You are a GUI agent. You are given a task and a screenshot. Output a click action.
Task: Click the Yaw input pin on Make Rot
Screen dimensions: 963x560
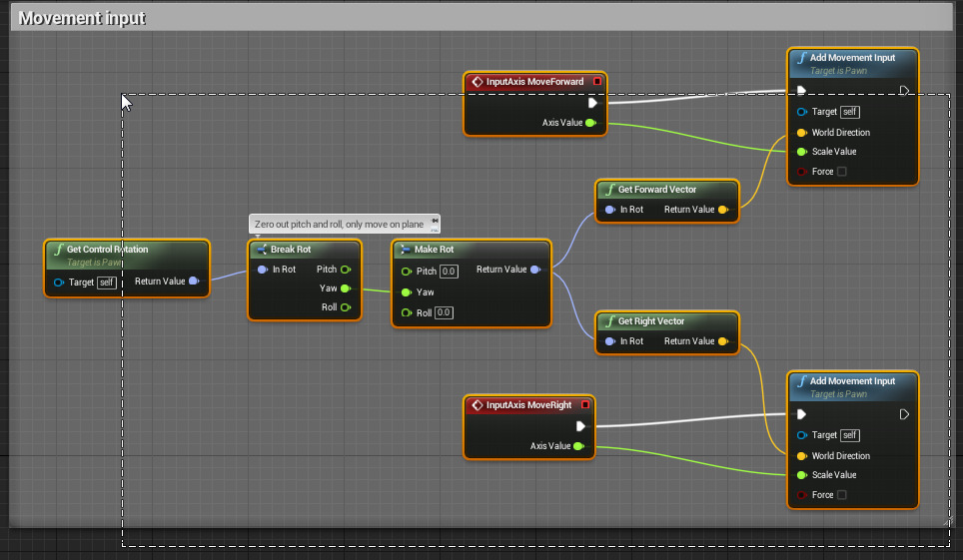(x=406, y=292)
